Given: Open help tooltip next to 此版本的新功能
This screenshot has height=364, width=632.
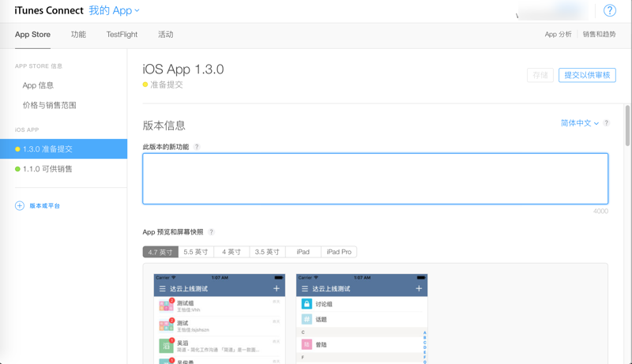Looking at the screenshot, I should pos(197,147).
